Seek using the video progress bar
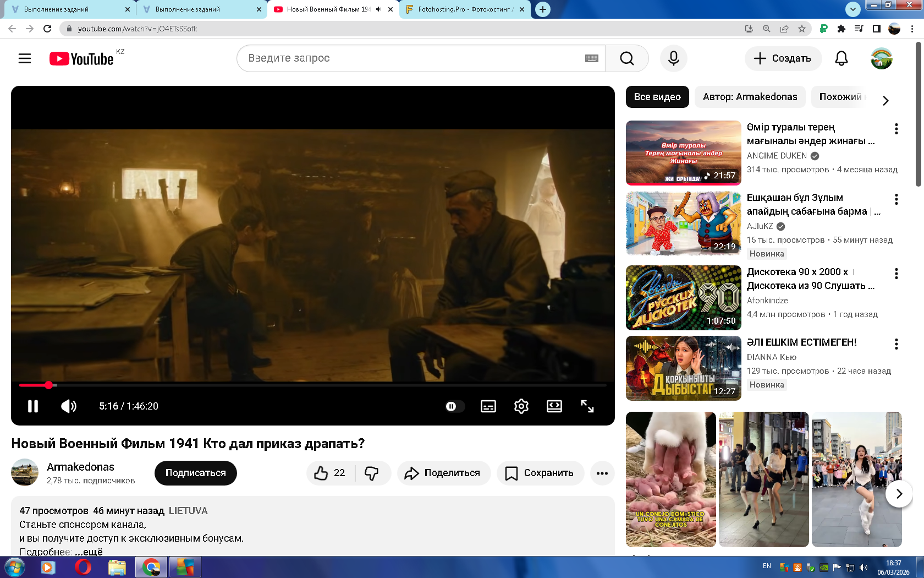The height and width of the screenshot is (578, 924). tap(312, 385)
